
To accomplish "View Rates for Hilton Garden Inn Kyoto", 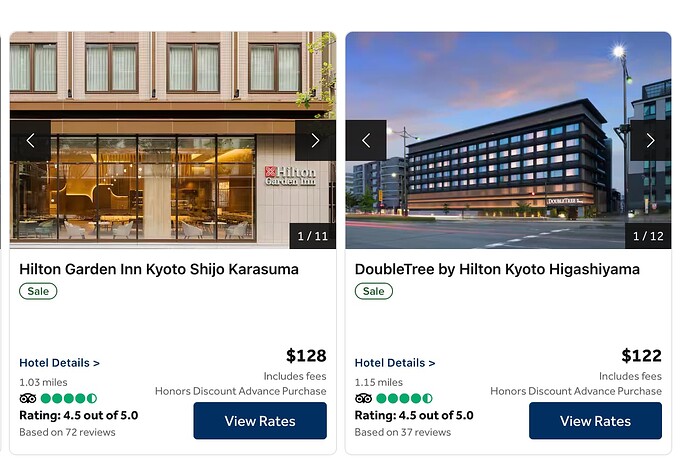I will pos(260,421).
